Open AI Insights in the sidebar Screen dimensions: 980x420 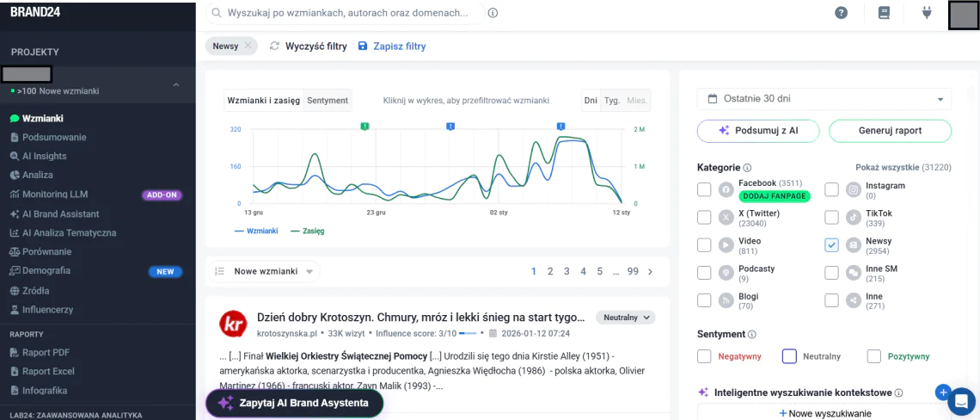click(x=44, y=157)
